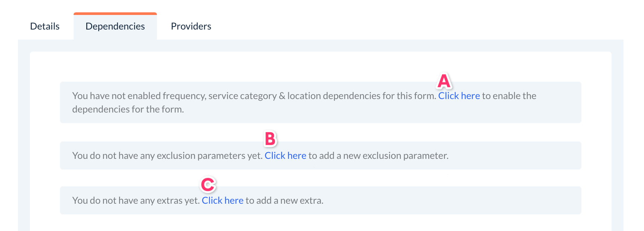Click the opening words "You have not enabled"

[x=99, y=96]
